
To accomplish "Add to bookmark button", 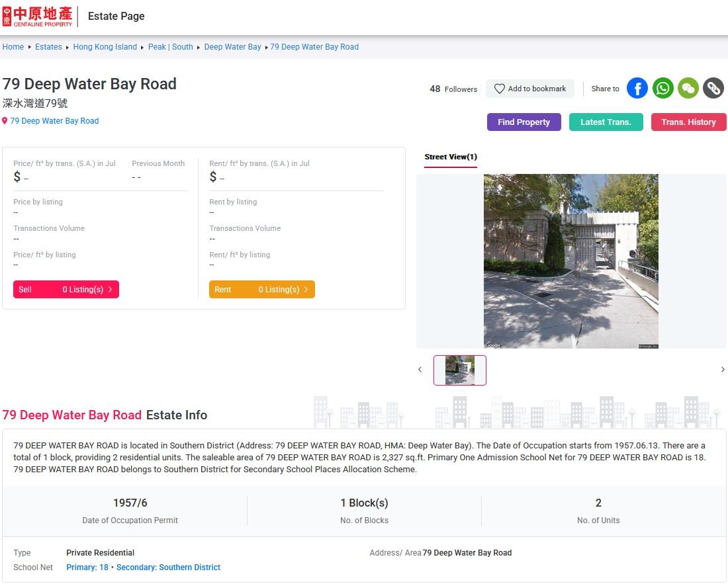I will click(x=529, y=89).
